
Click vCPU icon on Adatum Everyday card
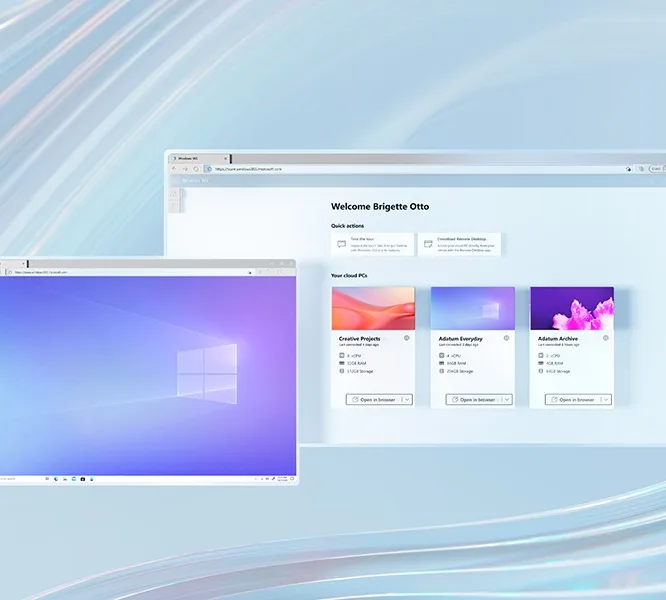coord(441,355)
